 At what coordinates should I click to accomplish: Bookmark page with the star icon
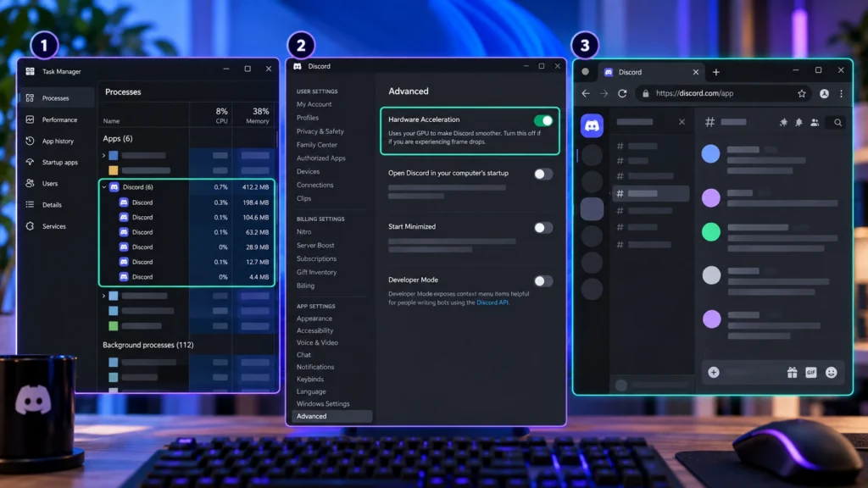(802, 93)
